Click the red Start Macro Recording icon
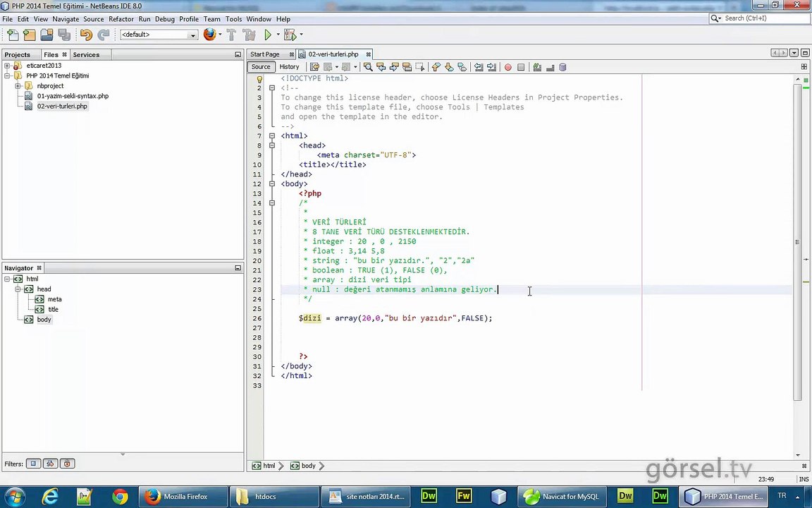Image resolution: width=812 pixels, height=508 pixels. tap(508, 67)
